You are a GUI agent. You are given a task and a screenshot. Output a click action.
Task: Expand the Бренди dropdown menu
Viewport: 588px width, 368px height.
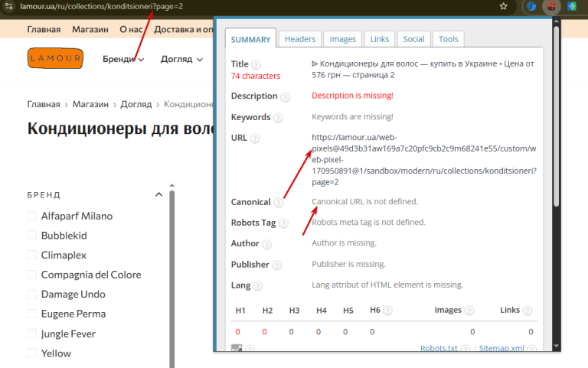point(123,59)
